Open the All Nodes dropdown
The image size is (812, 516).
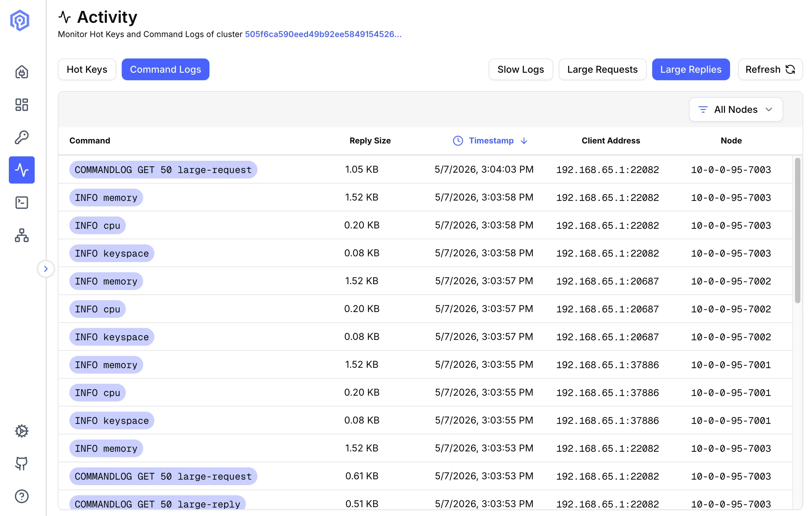pos(736,109)
